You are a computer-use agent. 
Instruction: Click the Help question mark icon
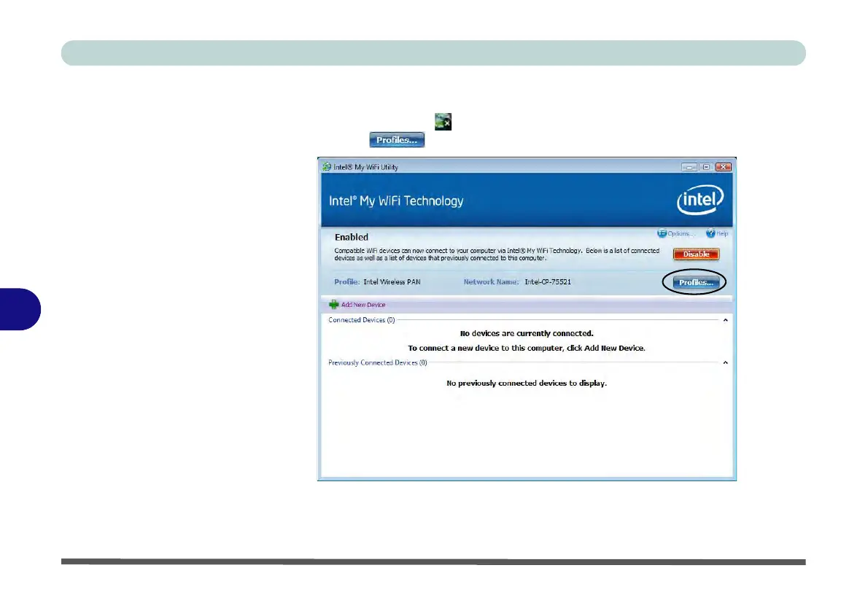tap(710, 233)
